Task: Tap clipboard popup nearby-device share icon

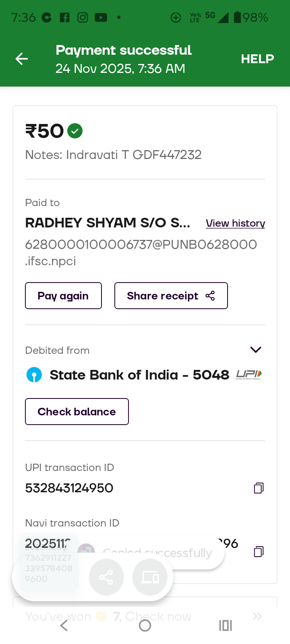Action: coord(150,578)
